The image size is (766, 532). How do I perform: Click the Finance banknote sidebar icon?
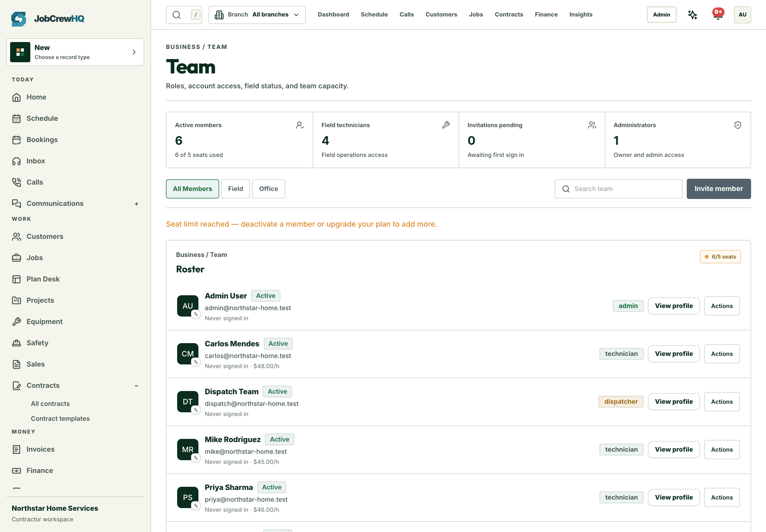coord(16,471)
